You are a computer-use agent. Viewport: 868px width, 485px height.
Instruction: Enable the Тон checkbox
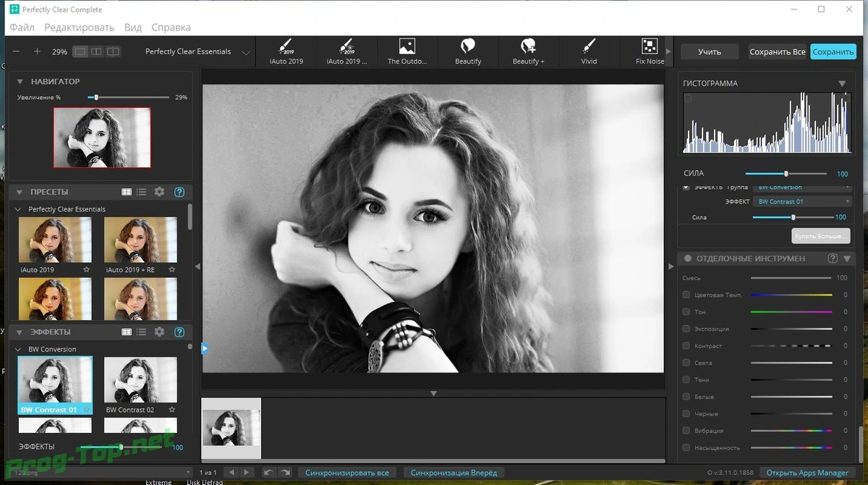(686, 311)
